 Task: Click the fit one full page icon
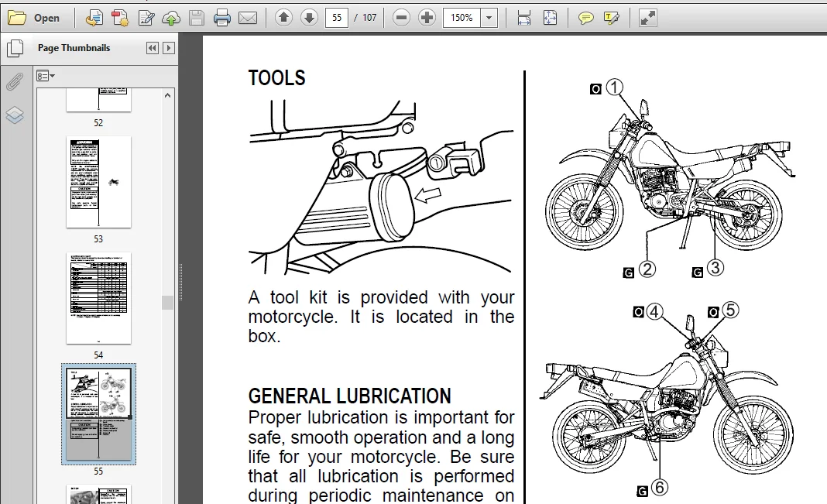point(550,18)
